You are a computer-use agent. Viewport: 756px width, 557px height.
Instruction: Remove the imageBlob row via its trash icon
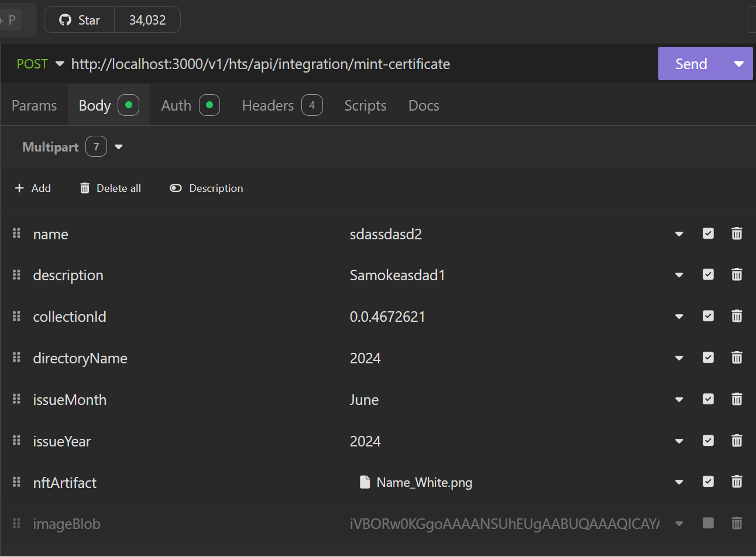737,523
